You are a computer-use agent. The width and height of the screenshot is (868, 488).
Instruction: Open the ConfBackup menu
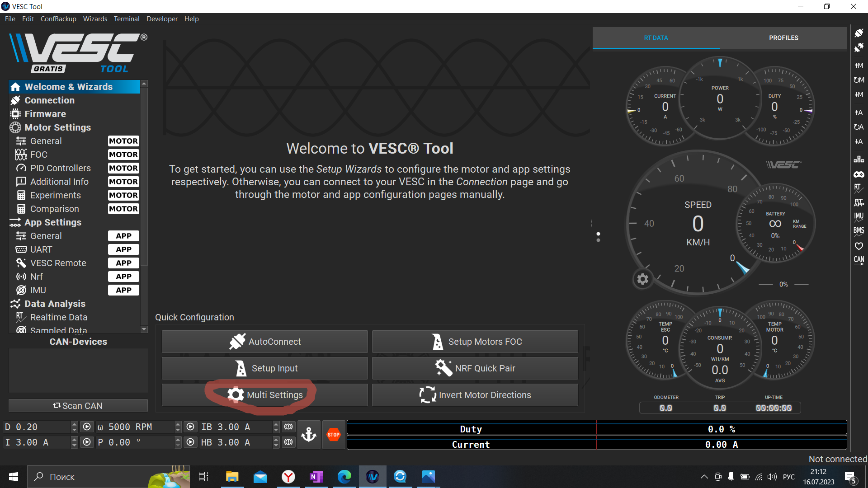[x=58, y=19]
